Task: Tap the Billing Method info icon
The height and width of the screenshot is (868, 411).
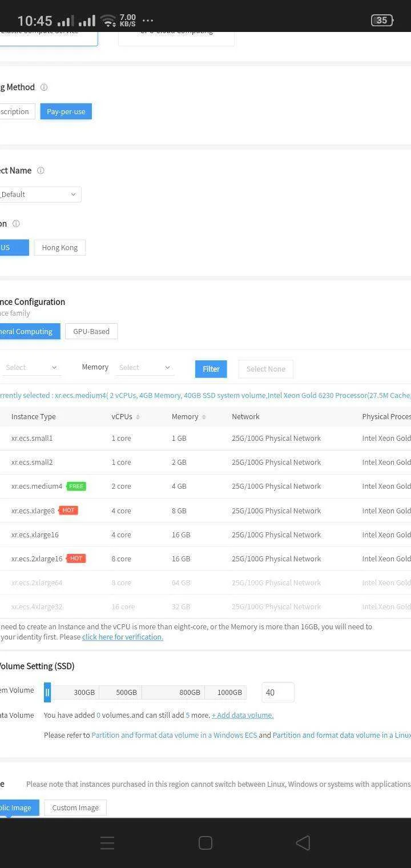Action: point(44,87)
